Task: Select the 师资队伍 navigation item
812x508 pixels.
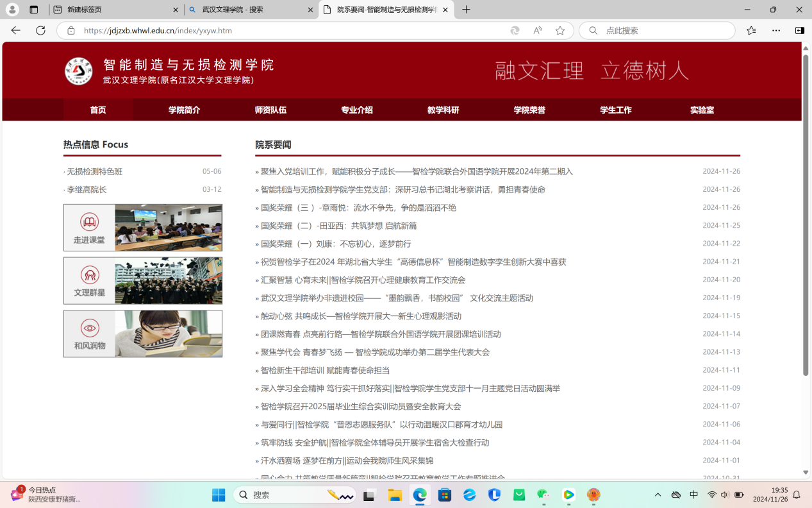Action: [x=270, y=110]
